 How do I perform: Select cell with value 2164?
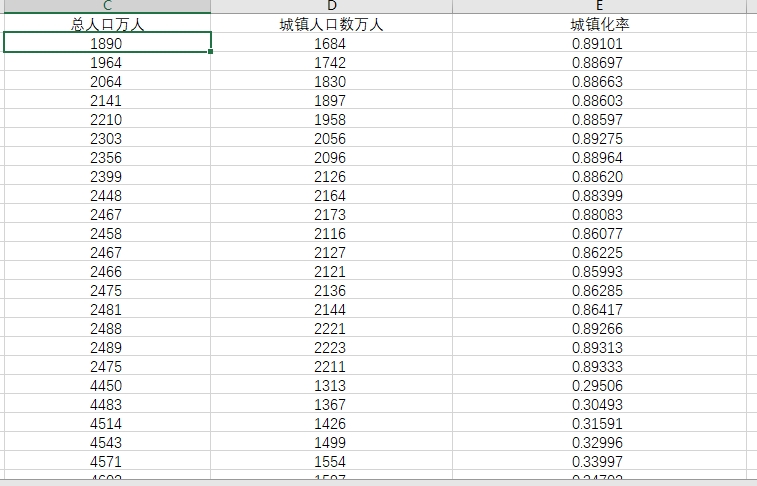(x=332, y=195)
